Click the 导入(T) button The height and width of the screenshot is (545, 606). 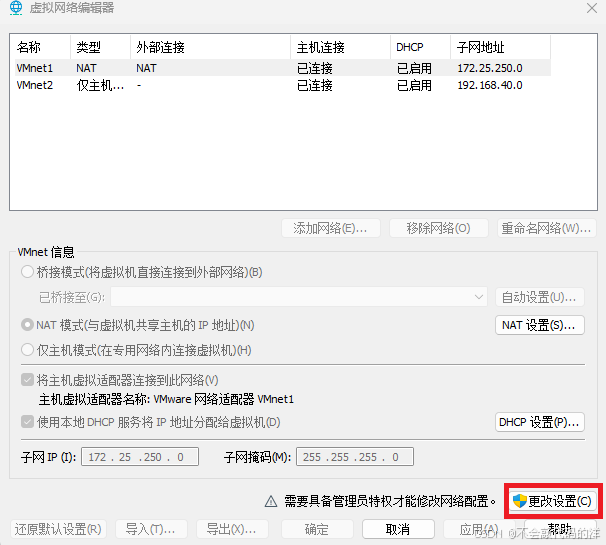click(151, 529)
